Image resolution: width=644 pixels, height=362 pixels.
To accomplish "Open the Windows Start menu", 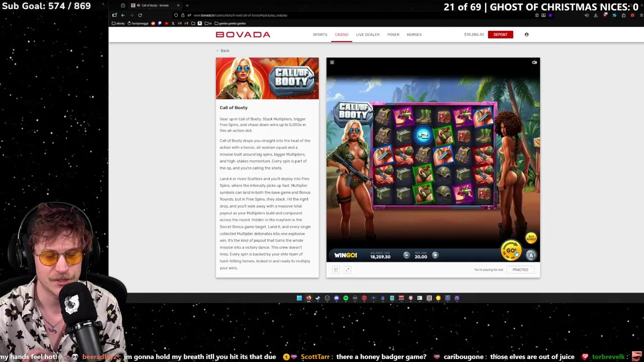I will pyautogui.click(x=299, y=298).
